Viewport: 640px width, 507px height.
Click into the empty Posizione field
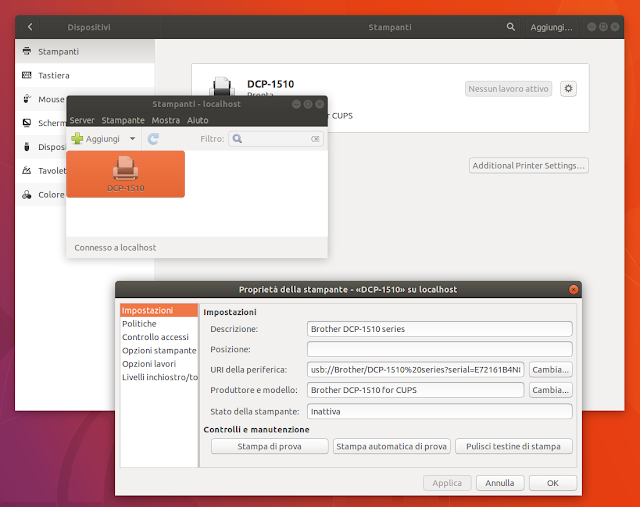[x=440, y=349]
